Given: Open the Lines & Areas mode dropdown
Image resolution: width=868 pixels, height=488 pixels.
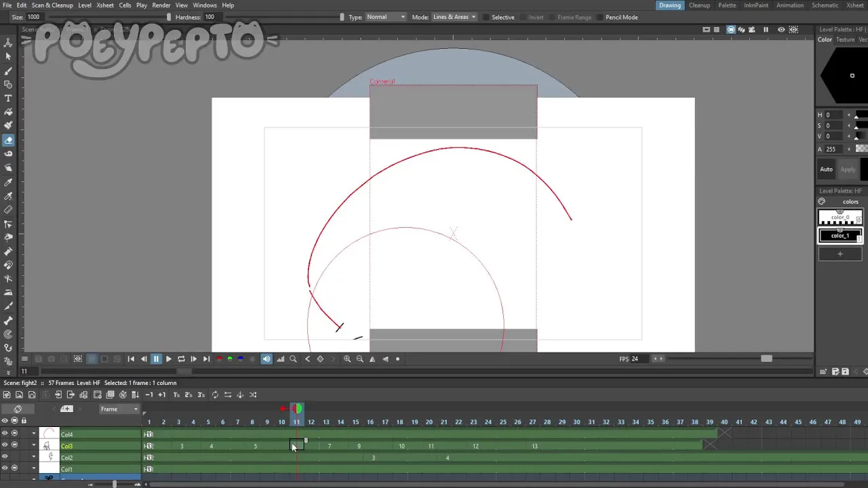Looking at the screenshot, I should pos(454,17).
